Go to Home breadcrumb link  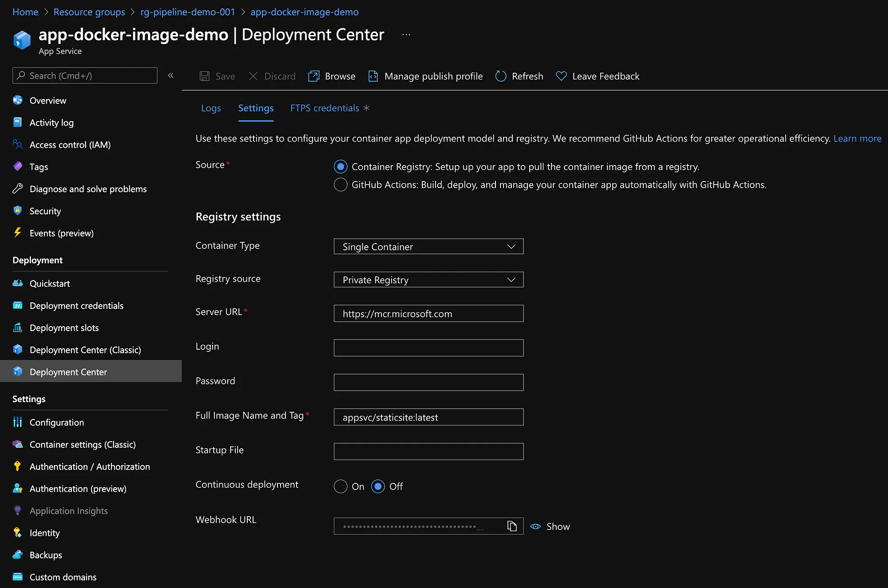(25, 12)
